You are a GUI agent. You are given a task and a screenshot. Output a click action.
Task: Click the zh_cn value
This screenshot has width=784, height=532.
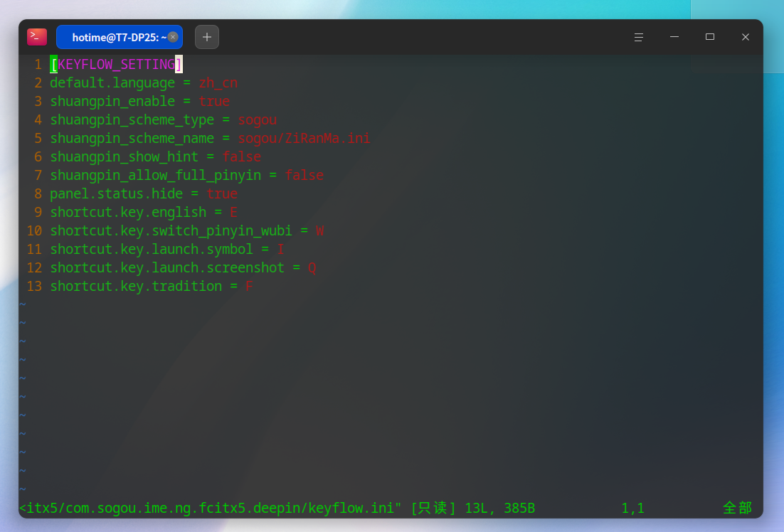click(218, 83)
